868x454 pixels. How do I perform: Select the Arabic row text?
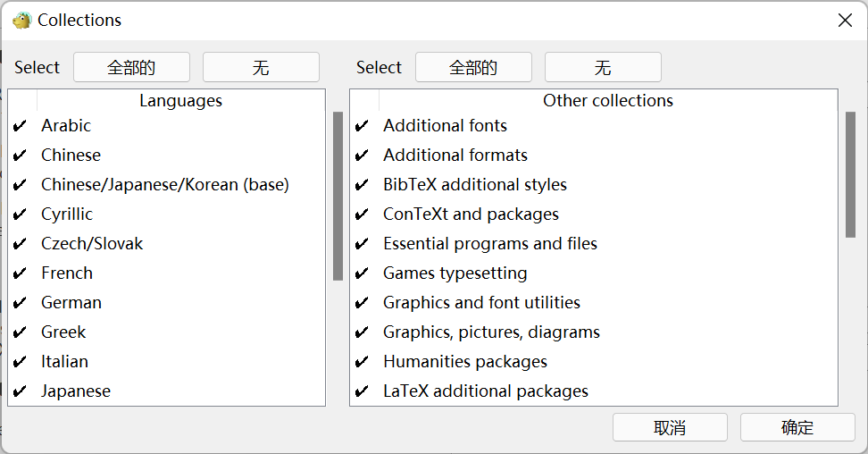(66, 126)
